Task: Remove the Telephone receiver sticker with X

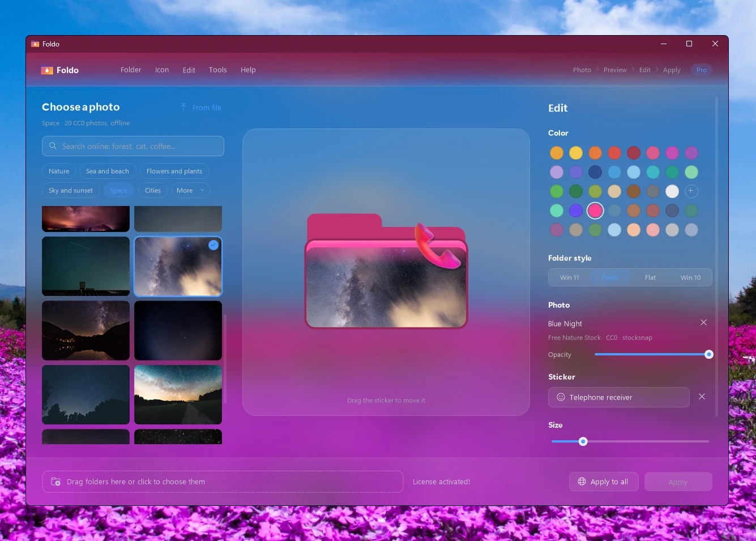Action: coord(702,397)
